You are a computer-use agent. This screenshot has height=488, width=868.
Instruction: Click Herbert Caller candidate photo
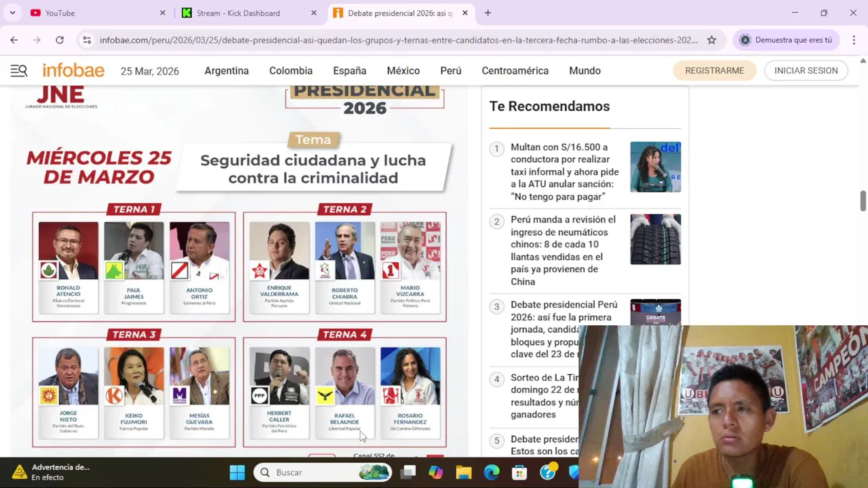(279, 376)
